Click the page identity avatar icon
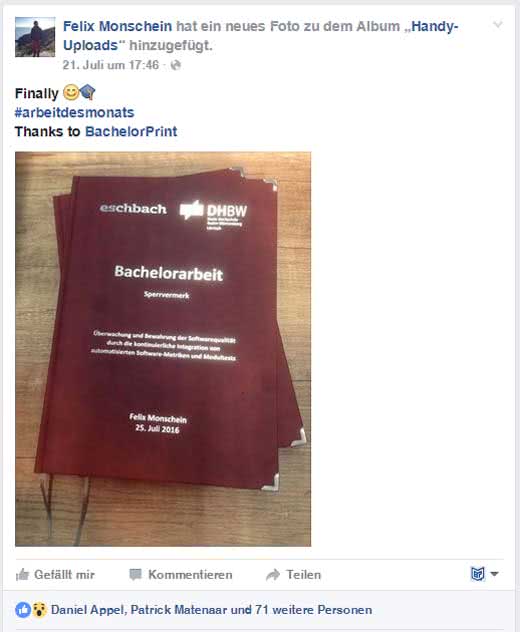 (478, 574)
